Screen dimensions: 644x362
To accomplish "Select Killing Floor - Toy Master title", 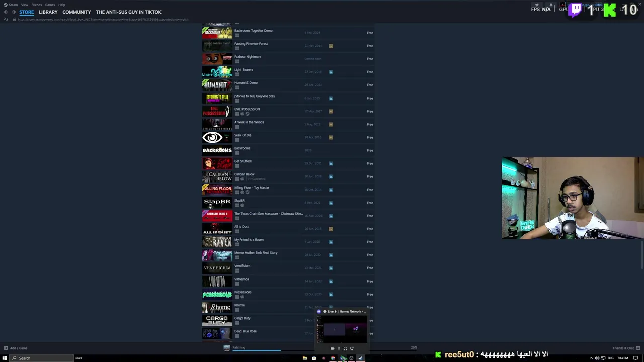I will [252, 188].
